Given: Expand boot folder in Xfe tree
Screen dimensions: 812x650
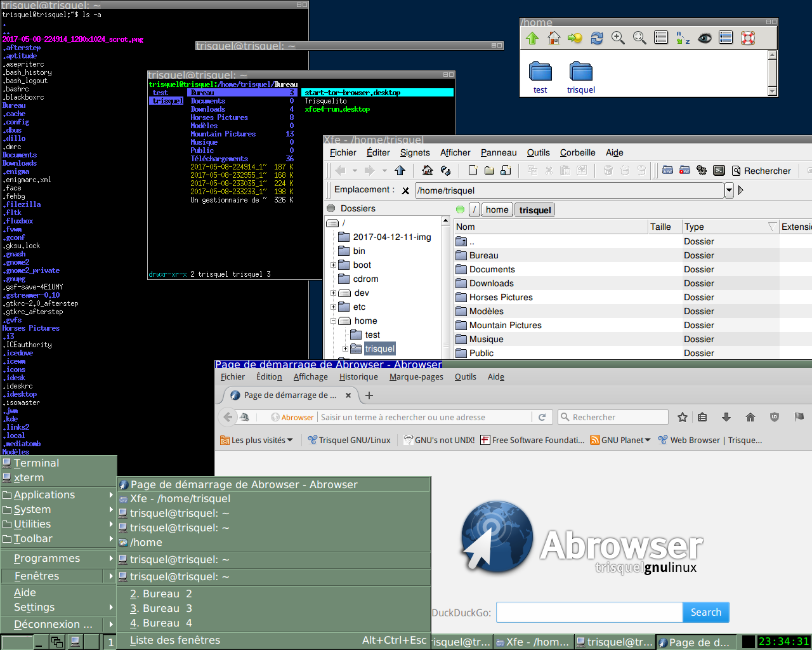Looking at the screenshot, I should tap(333, 265).
